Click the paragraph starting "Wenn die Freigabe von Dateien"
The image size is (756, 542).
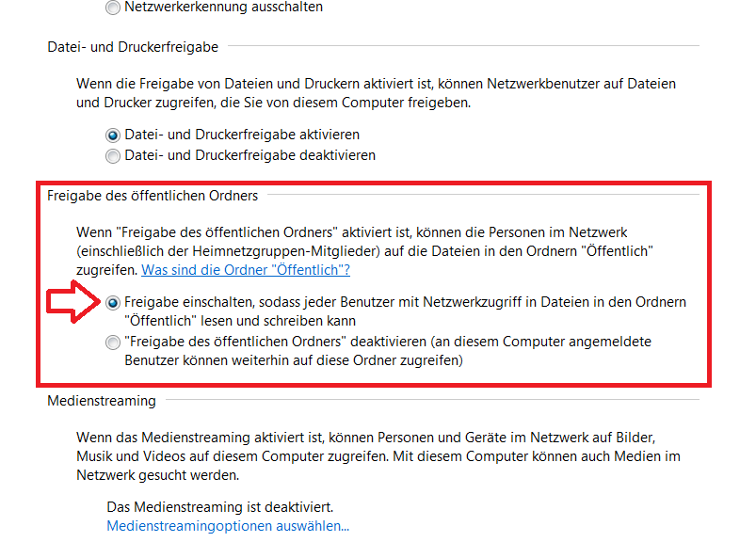pyautogui.click(x=376, y=93)
